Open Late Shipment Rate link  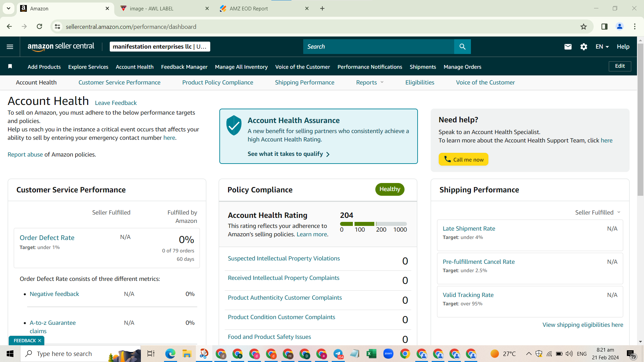[469, 229]
